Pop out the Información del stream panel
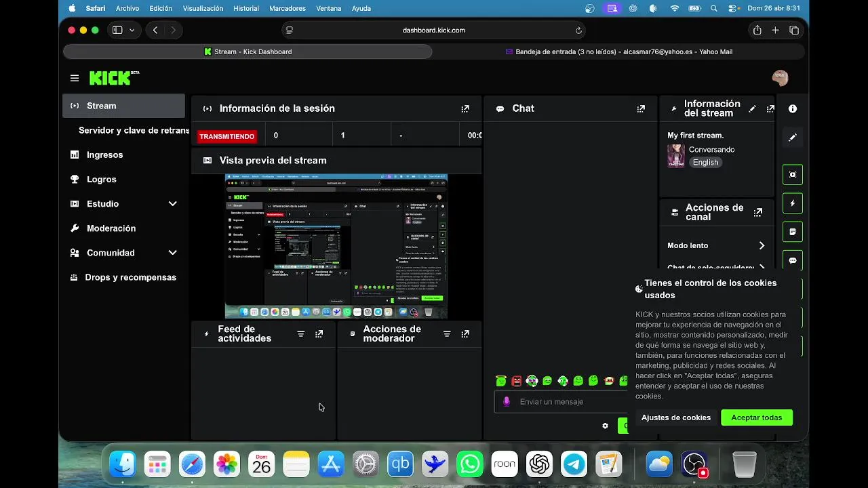 [770, 108]
